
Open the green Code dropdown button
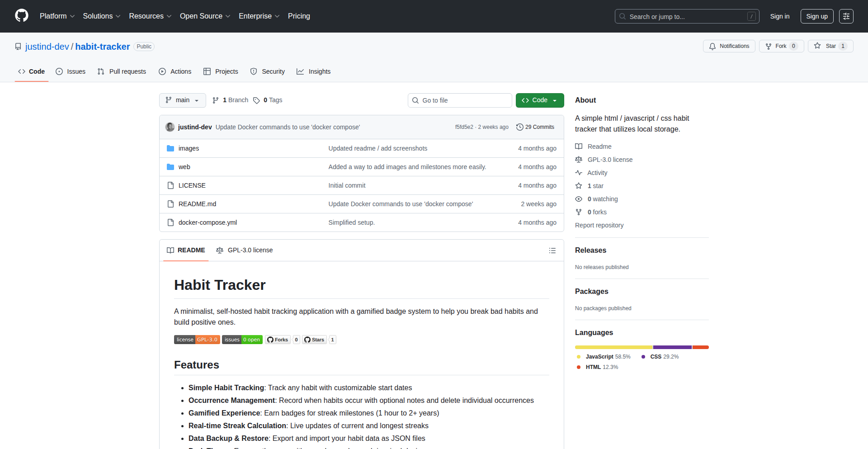click(540, 100)
